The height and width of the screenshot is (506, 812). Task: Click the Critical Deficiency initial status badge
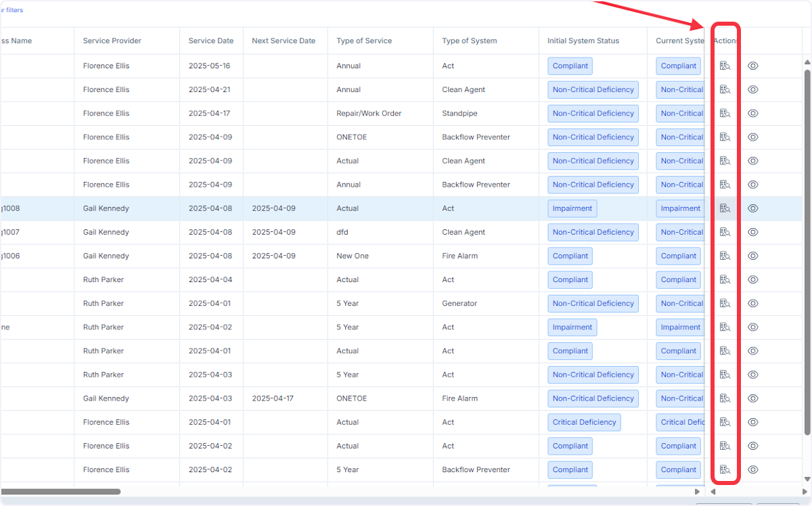point(584,422)
